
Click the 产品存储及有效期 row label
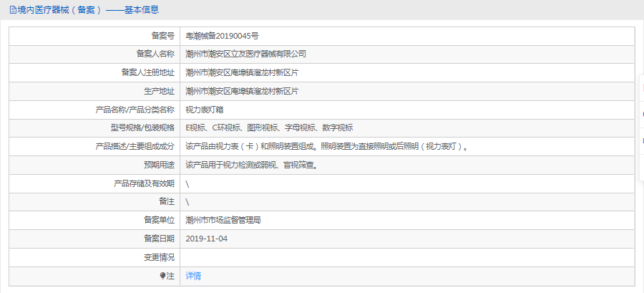pos(144,184)
